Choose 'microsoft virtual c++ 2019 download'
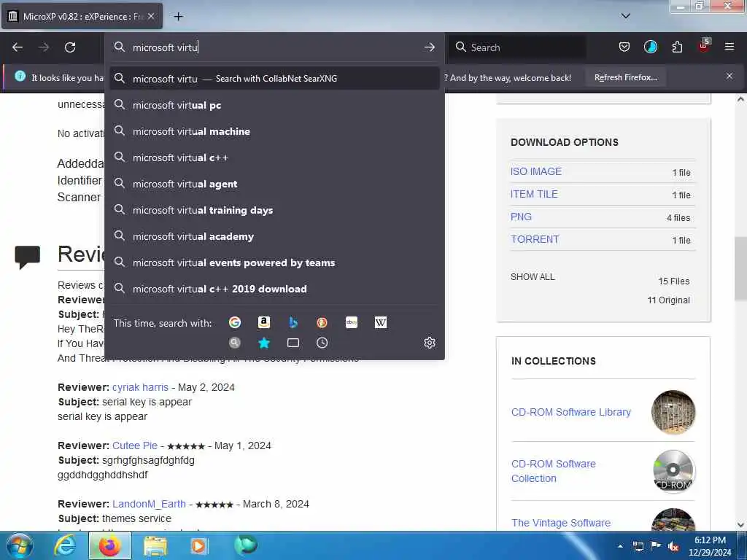Screen dimensions: 747x560 point(274,289)
